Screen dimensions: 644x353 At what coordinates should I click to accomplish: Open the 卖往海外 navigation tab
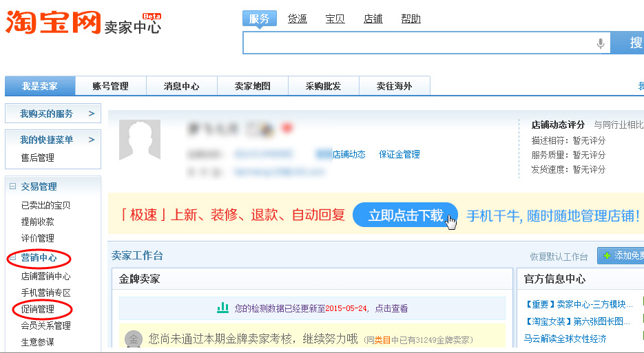pos(394,86)
